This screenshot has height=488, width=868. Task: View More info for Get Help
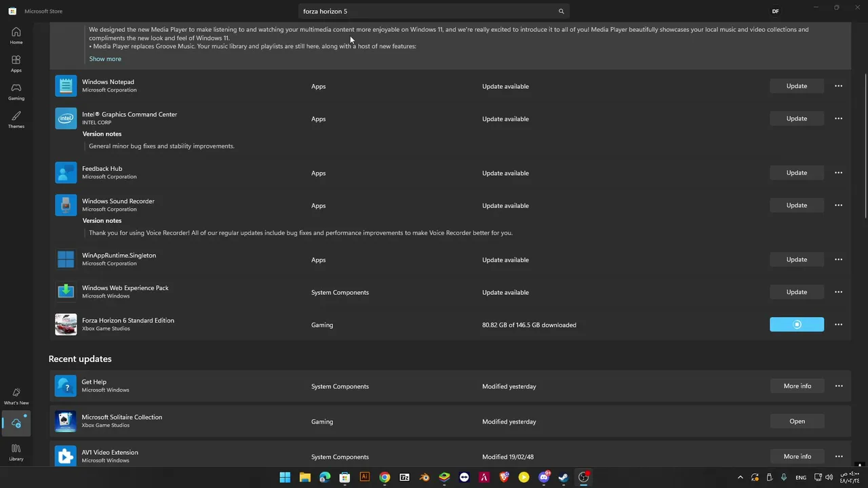pyautogui.click(x=797, y=386)
